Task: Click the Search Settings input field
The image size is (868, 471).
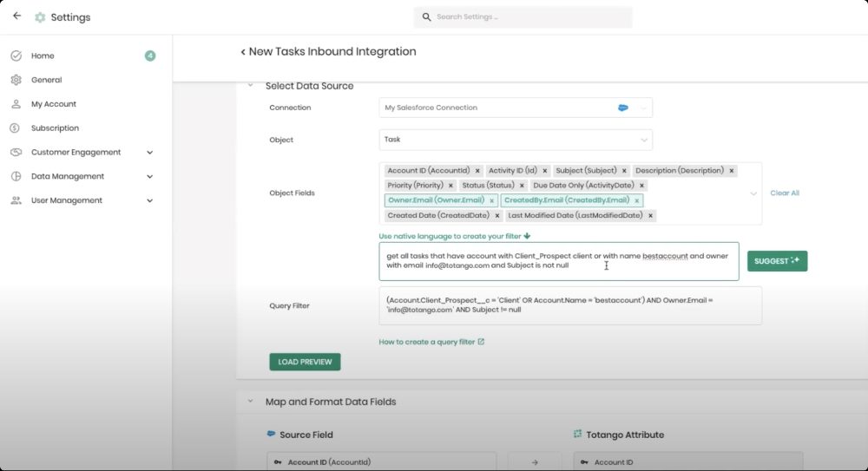Action: pos(523,17)
